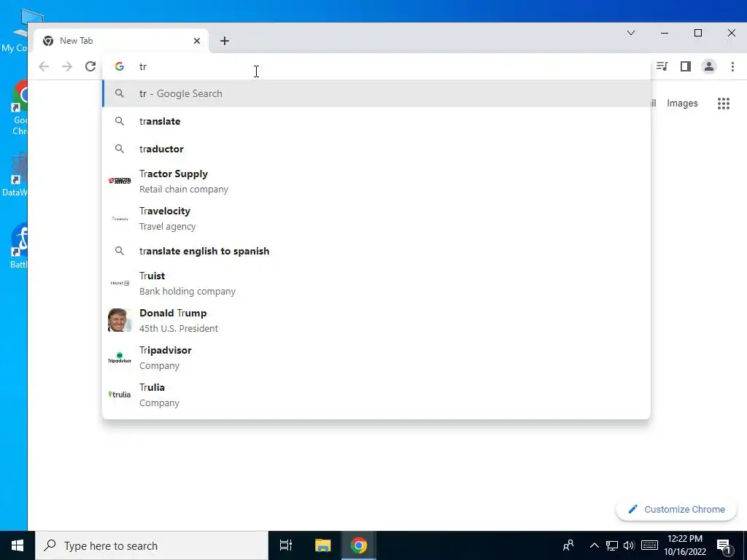Click the Chrome taskbar icon
Viewport: 747px width, 560px height.
coord(359,545)
